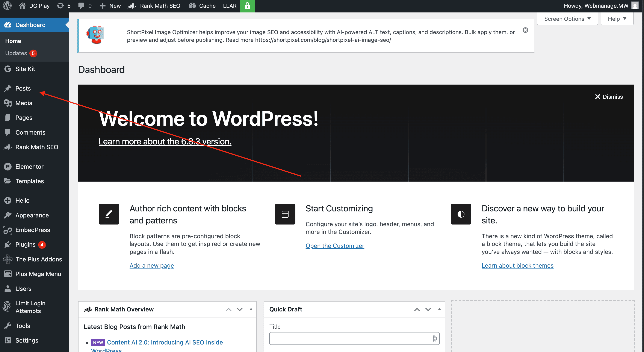Open the Screen Options dropdown
The height and width of the screenshot is (352, 644).
567,18
